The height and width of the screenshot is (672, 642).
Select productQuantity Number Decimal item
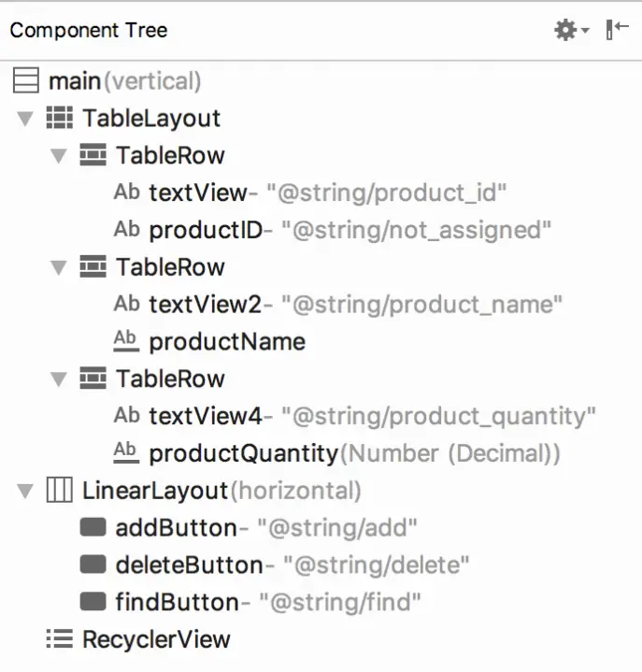pyautogui.click(x=243, y=453)
